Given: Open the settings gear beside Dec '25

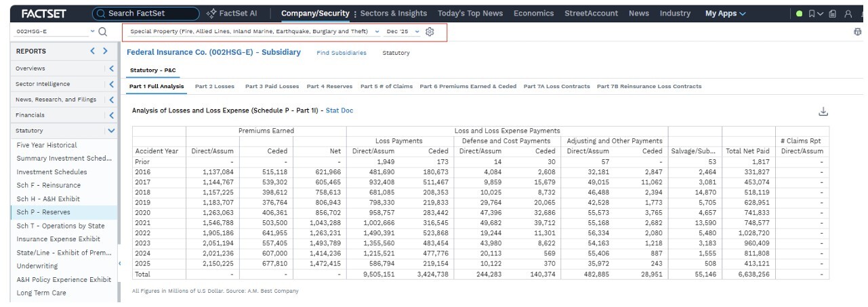Looking at the screenshot, I should click(430, 32).
